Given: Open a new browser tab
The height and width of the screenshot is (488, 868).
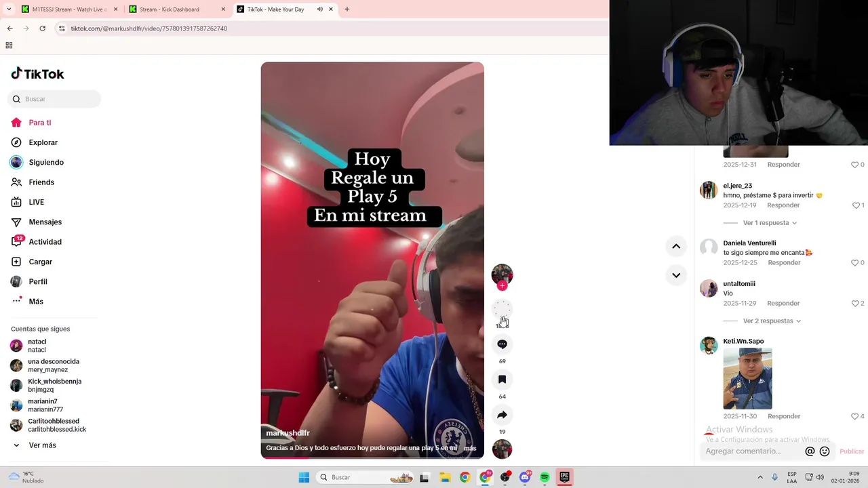Looking at the screenshot, I should click(347, 9).
